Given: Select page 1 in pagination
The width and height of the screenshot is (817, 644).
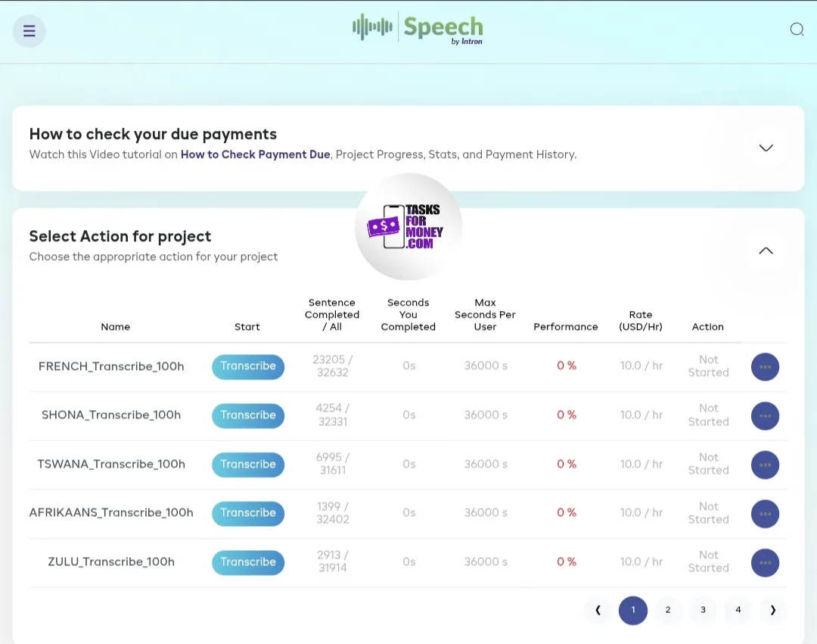Looking at the screenshot, I should [x=633, y=610].
